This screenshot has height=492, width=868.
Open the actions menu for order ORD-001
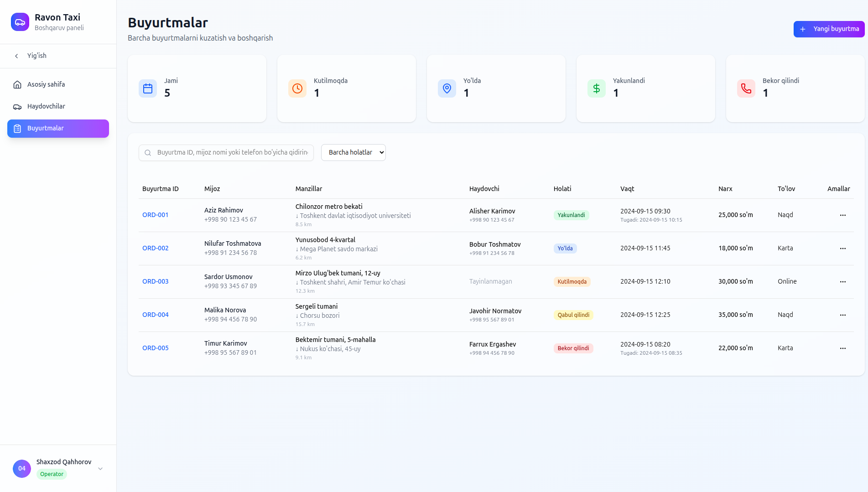[x=842, y=215]
